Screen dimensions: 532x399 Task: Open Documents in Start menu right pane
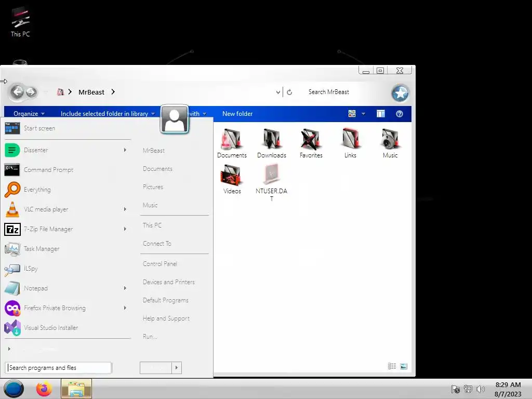pos(157,169)
